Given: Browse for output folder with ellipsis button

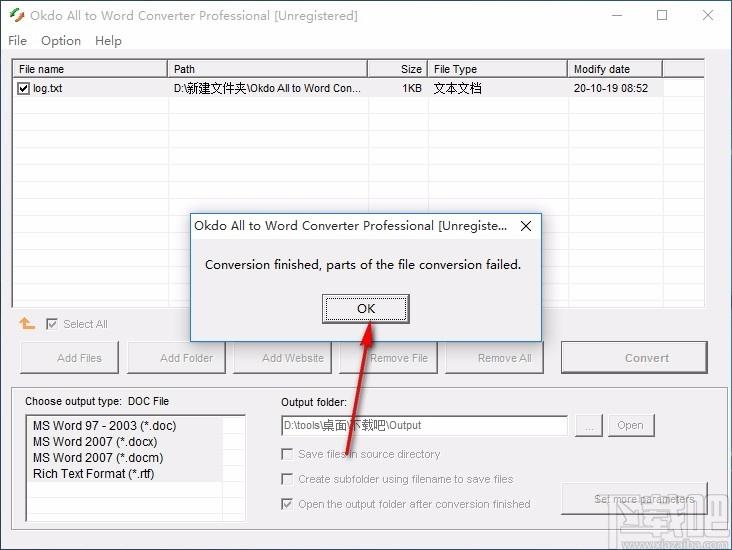Looking at the screenshot, I should (x=589, y=425).
